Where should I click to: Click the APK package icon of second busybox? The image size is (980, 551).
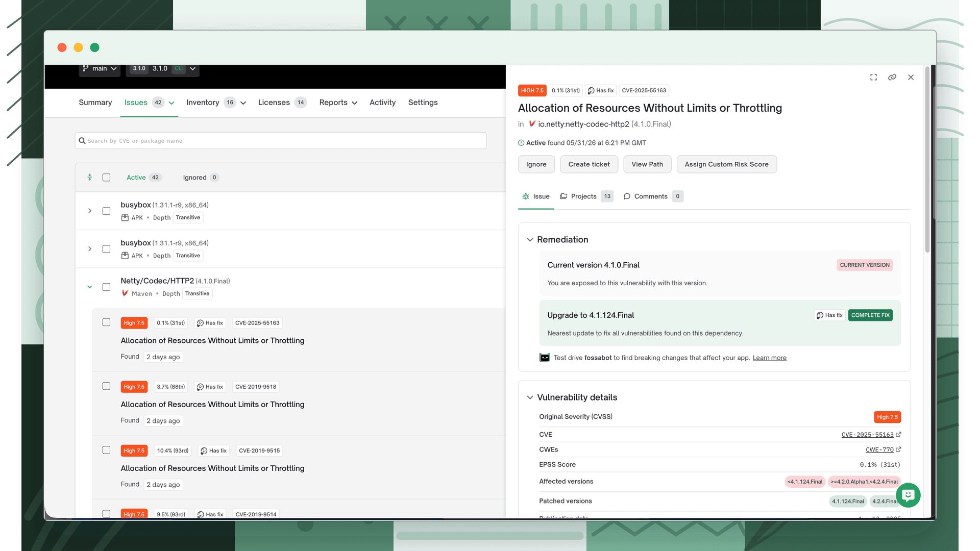point(125,256)
